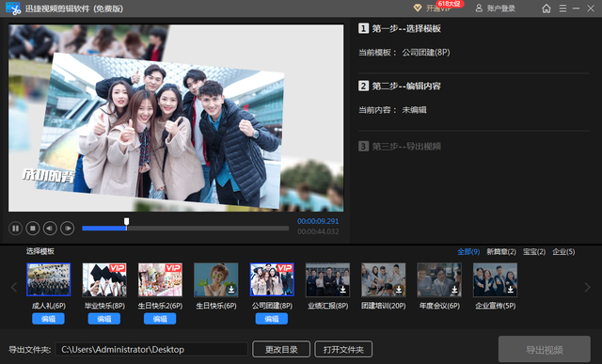This screenshot has width=602, height=364.
Task: Download the 企业宣传(5P) template
Action: pyautogui.click(x=510, y=290)
